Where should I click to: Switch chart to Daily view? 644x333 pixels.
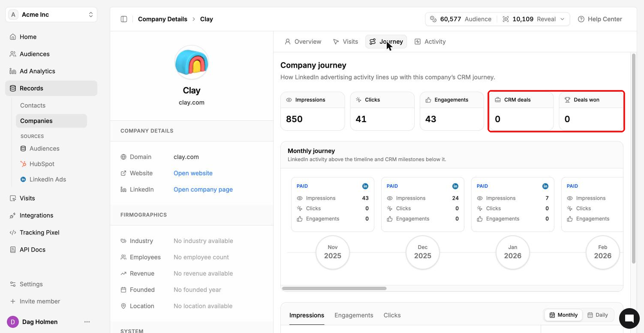[x=598, y=315]
